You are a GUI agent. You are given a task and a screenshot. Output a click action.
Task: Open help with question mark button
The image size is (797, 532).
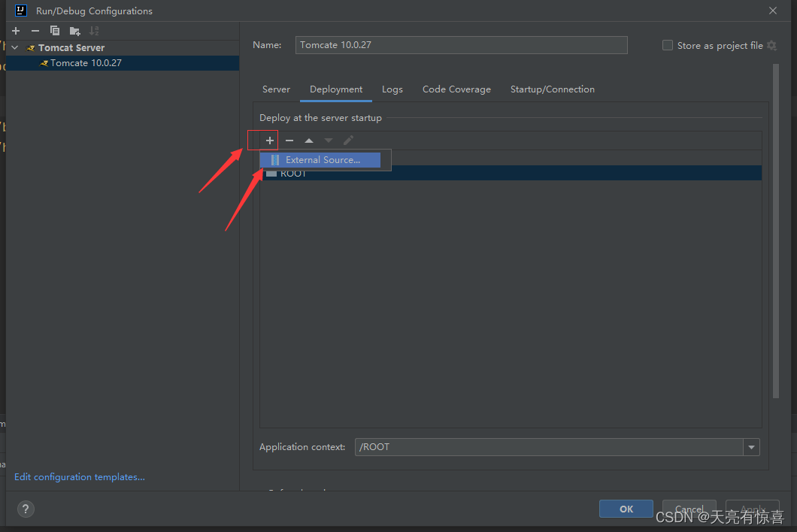pos(26,509)
